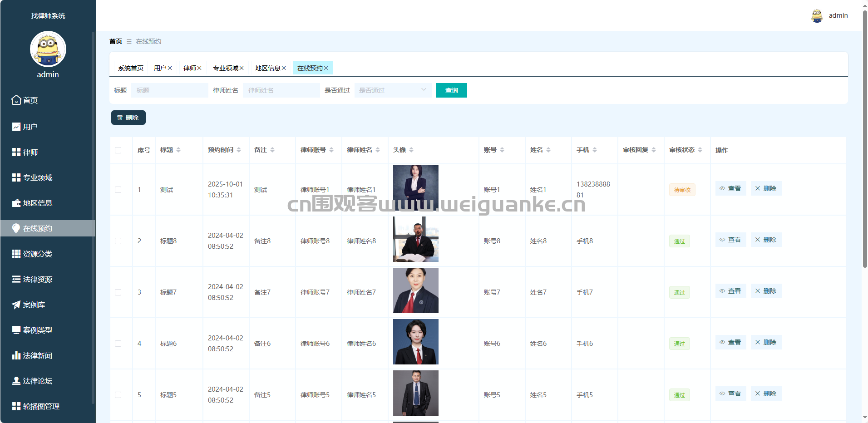Toggle the select-all checkbox in table header
The height and width of the screenshot is (423, 868).
(x=118, y=150)
